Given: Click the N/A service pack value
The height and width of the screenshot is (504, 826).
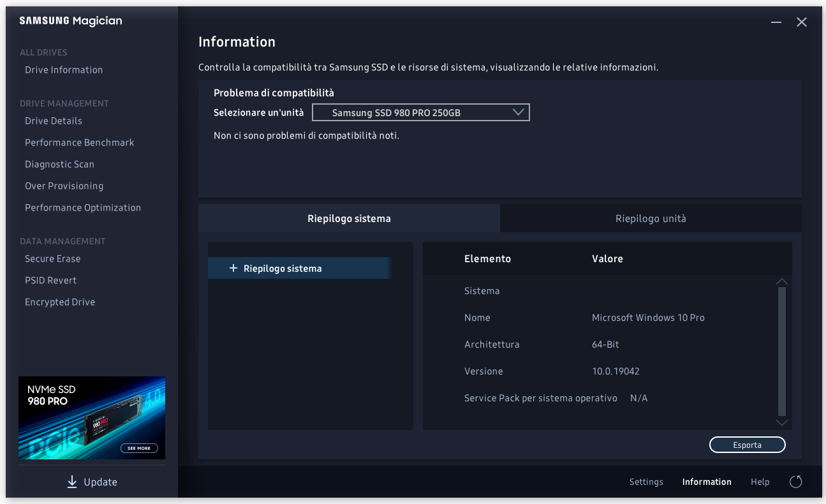Looking at the screenshot, I should [638, 398].
